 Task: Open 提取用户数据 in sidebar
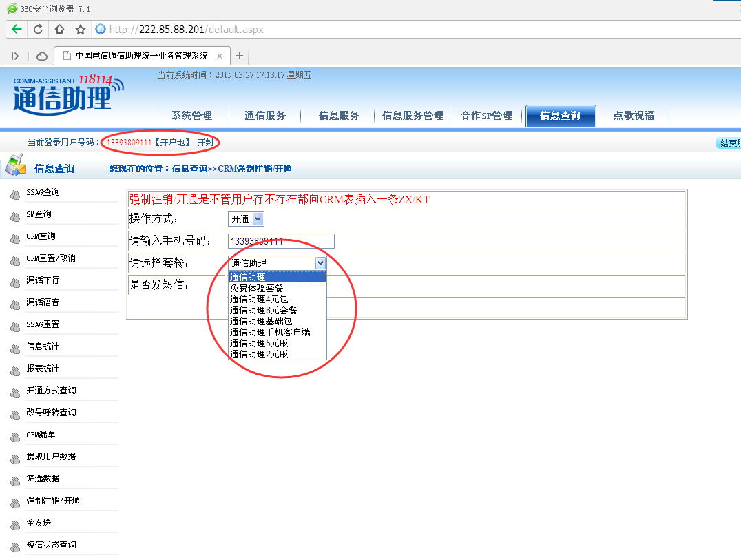tap(51, 457)
